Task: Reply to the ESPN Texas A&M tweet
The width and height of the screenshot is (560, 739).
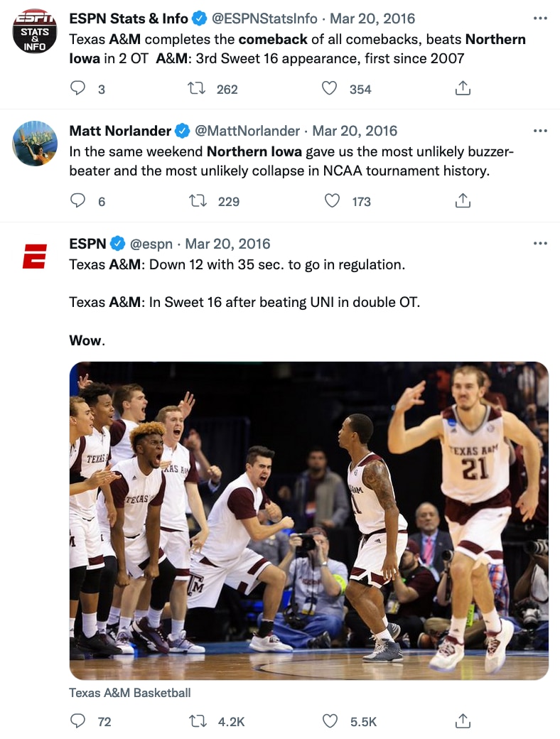Action: point(78,721)
